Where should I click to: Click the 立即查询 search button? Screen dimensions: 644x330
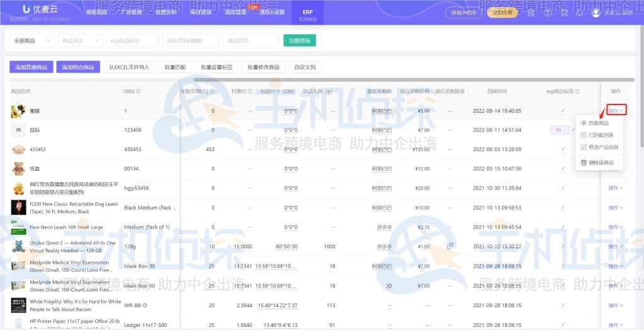click(x=299, y=41)
